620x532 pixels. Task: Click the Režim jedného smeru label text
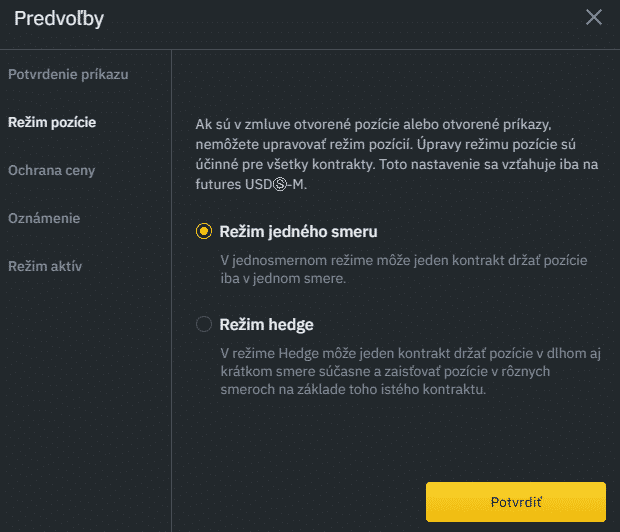[299, 232]
